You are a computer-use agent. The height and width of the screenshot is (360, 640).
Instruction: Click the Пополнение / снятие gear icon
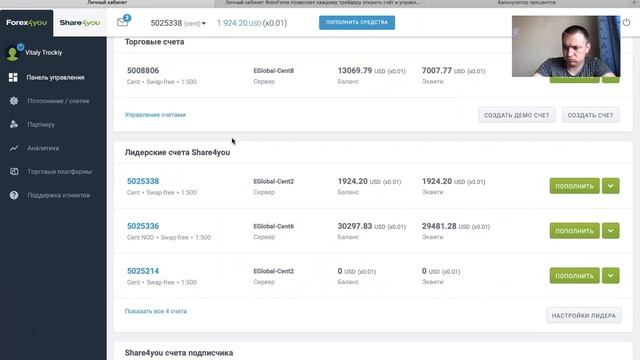pos(14,101)
